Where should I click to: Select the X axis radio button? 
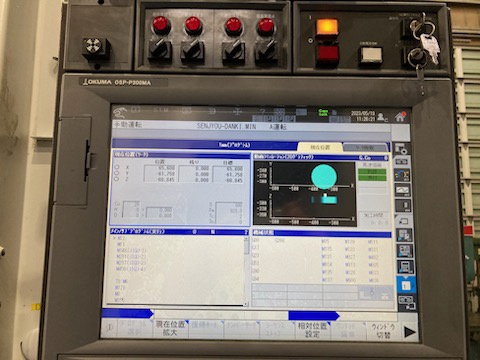[117, 167]
